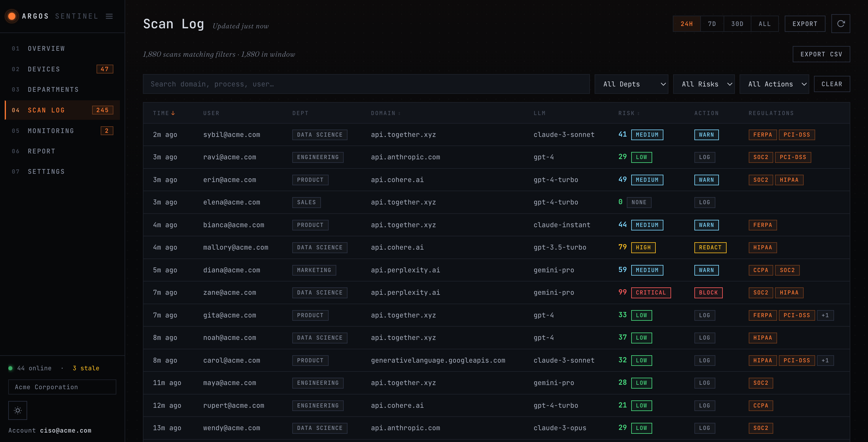Screen dimensions: 868x442
Task: Click WARN badge in erin row
Action: coord(706,180)
